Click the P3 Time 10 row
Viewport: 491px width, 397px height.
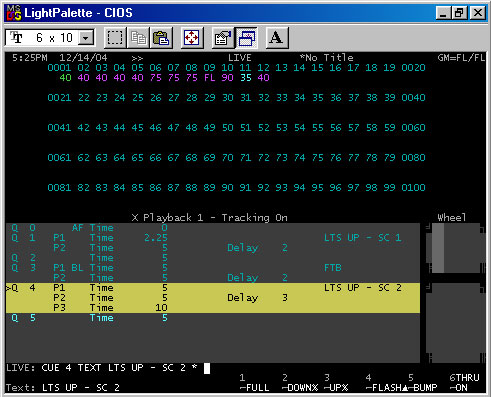point(213,308)
